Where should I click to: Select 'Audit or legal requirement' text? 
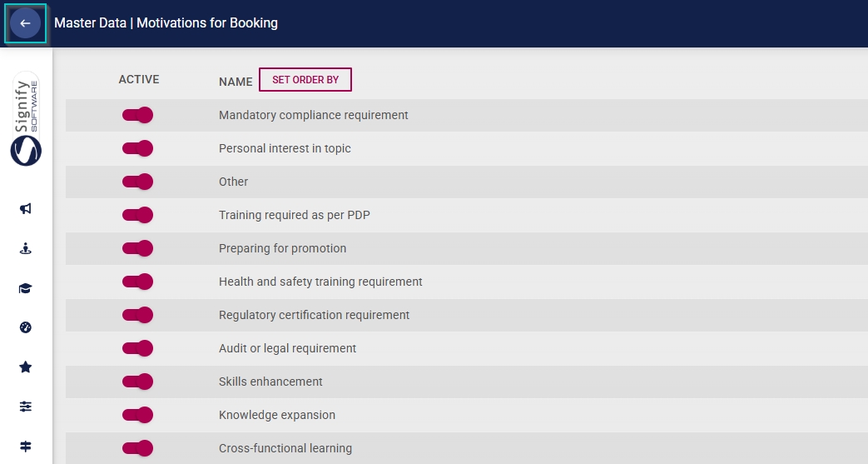tap(287, 348)
